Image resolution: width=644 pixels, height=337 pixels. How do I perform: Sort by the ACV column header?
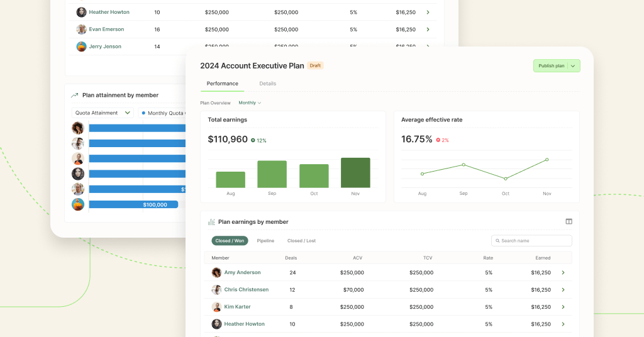[357, 258]
